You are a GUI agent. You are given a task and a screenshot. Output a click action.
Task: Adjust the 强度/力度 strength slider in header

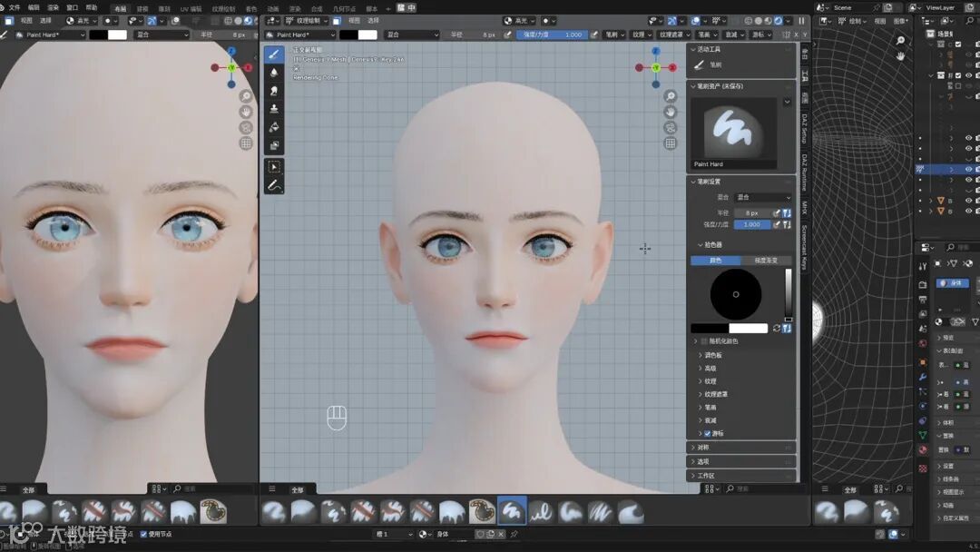552,34
